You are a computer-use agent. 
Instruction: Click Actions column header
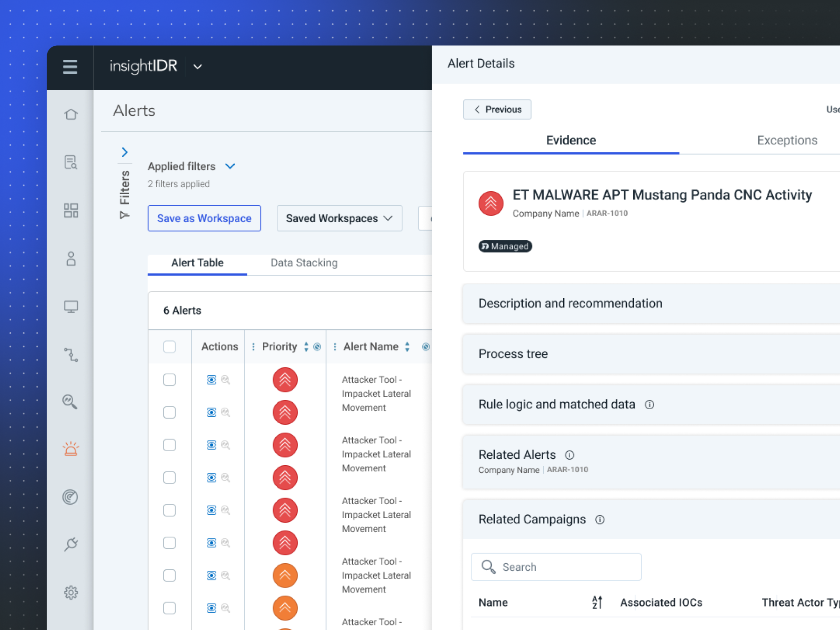point(219,347)
